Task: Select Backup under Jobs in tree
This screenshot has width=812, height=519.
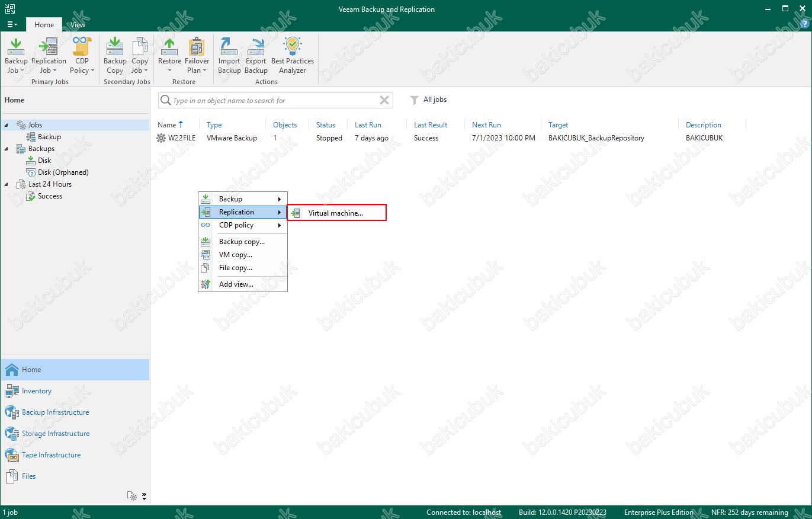Action: click(x=49, y=137)
